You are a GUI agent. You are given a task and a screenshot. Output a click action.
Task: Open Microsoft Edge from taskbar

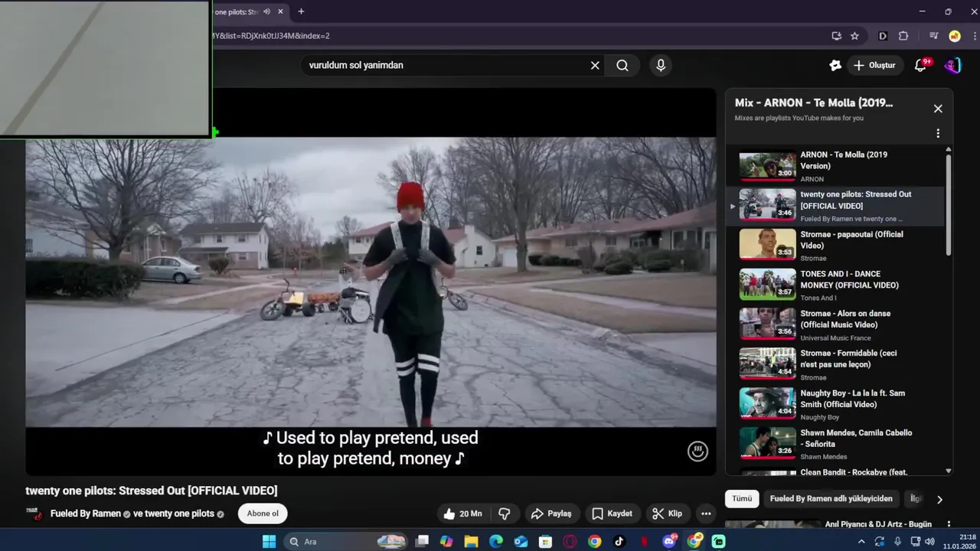click(496, 542)
